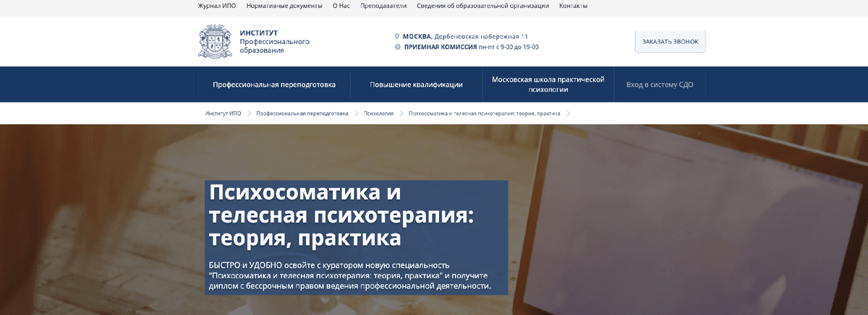The image size is (868, 315).
Task: Click chevron after Психология breadcrumb
Action: [401, 113]
